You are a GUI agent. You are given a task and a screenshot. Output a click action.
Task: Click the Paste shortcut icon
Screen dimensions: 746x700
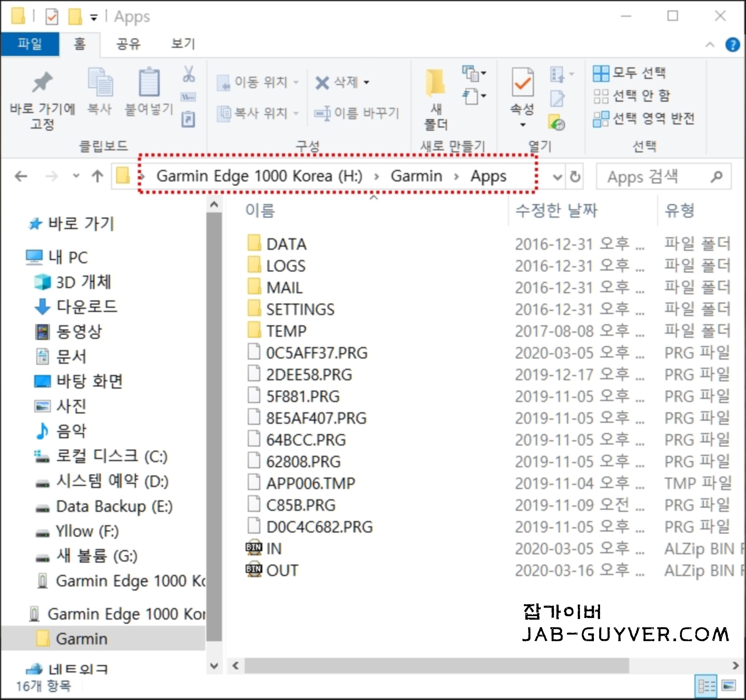[x=189, y=119]
